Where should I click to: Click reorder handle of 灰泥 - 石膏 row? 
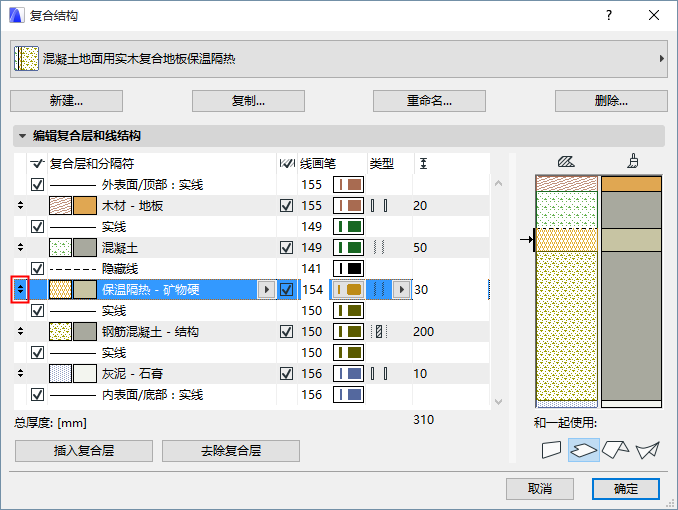(x=20, y=374)
